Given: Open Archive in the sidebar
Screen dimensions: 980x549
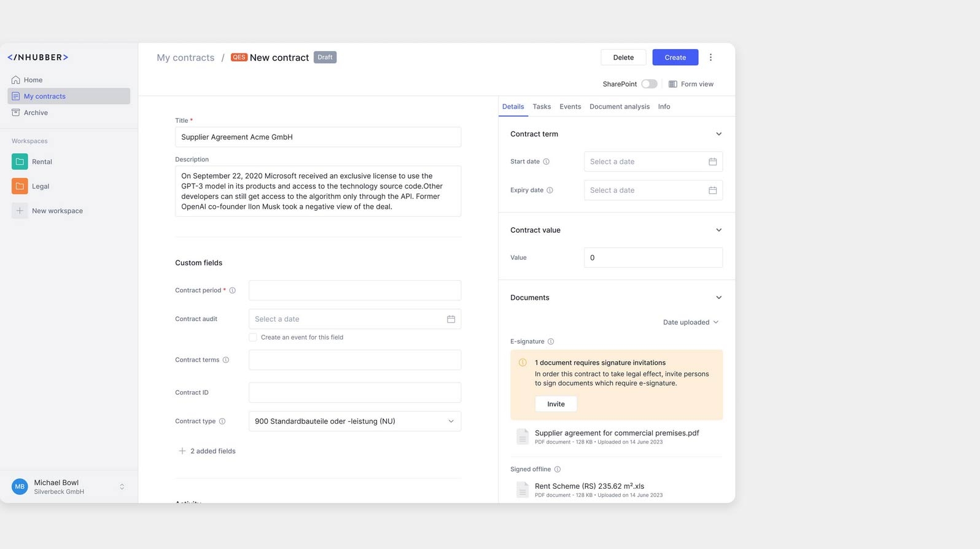Looking at the screenshot, I should coord(69,112).
